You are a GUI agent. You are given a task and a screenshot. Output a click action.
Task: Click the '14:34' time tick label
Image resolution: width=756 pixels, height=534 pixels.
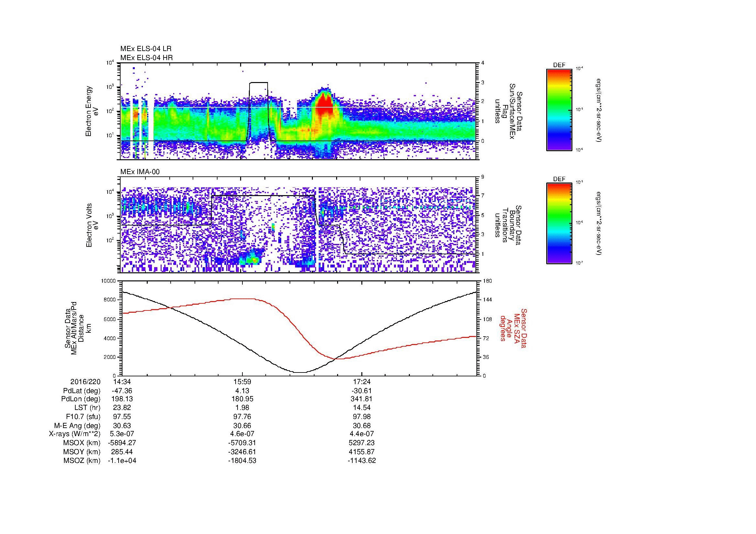click(122, 382)
